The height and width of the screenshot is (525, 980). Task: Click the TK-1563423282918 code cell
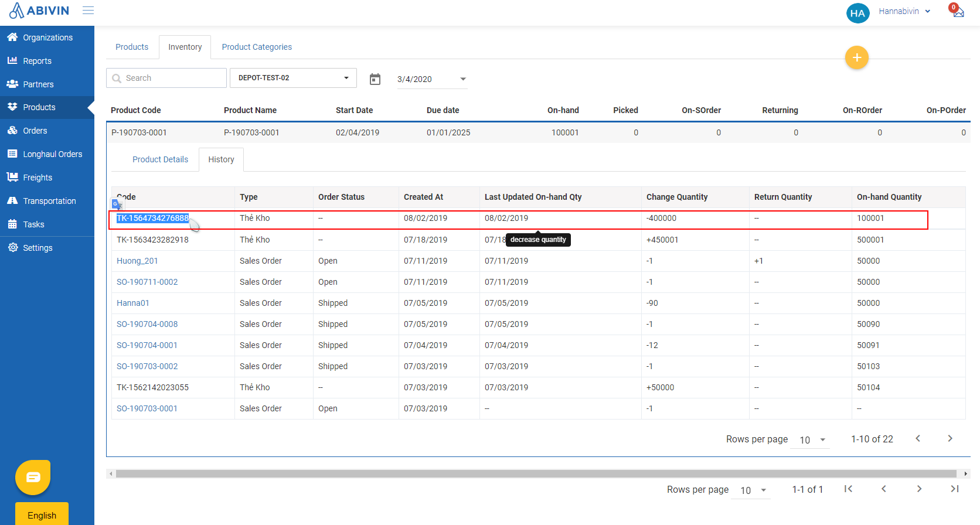coord(152,240)
